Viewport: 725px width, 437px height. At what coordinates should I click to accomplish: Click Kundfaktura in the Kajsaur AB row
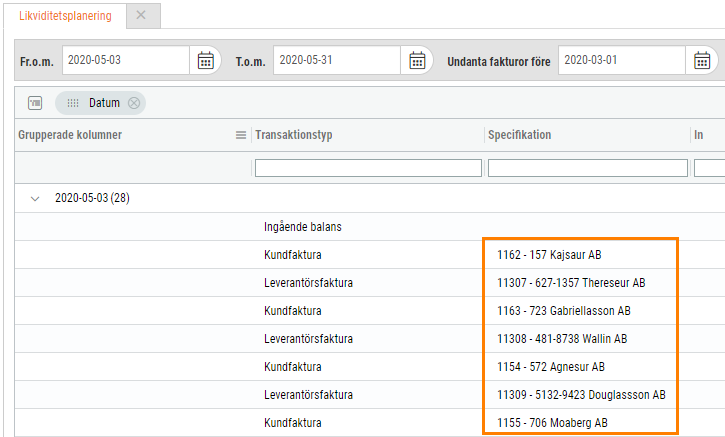point(293,255)
